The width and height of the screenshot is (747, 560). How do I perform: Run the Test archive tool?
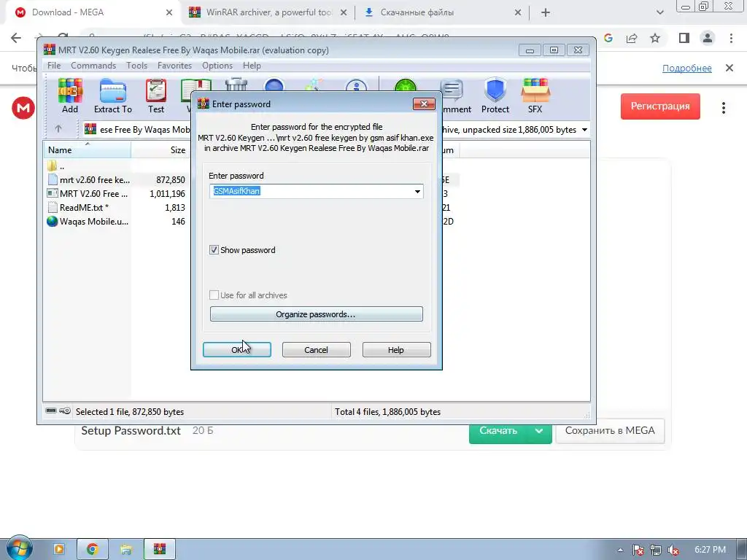point(156,96)
